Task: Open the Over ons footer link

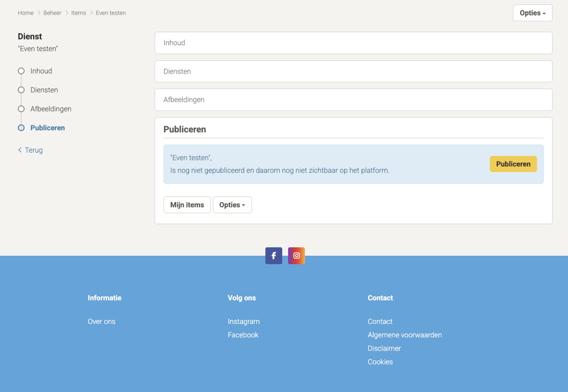Action: [x=101, y=321]
